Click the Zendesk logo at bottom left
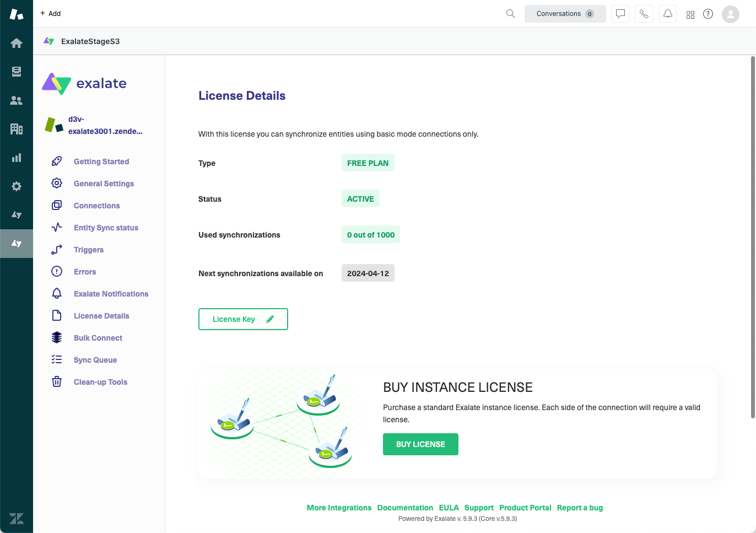 click(17, 519)
